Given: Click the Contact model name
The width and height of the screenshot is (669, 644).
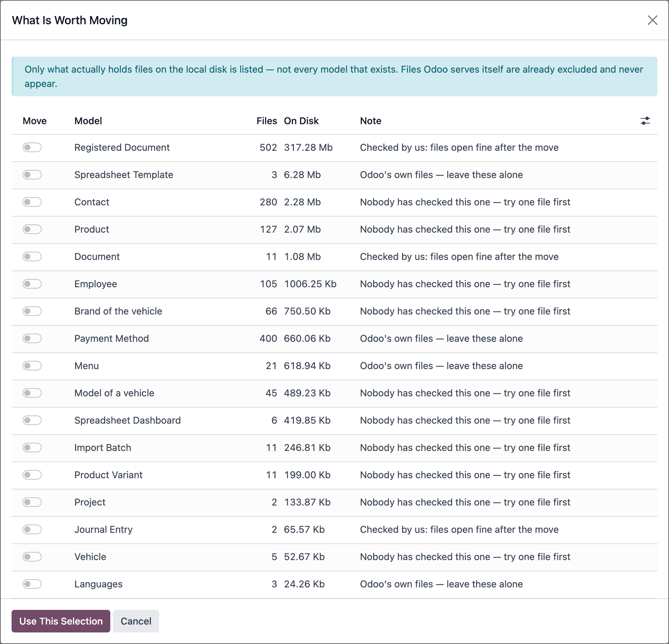Looking at the screenshot, I should [92, 202].
